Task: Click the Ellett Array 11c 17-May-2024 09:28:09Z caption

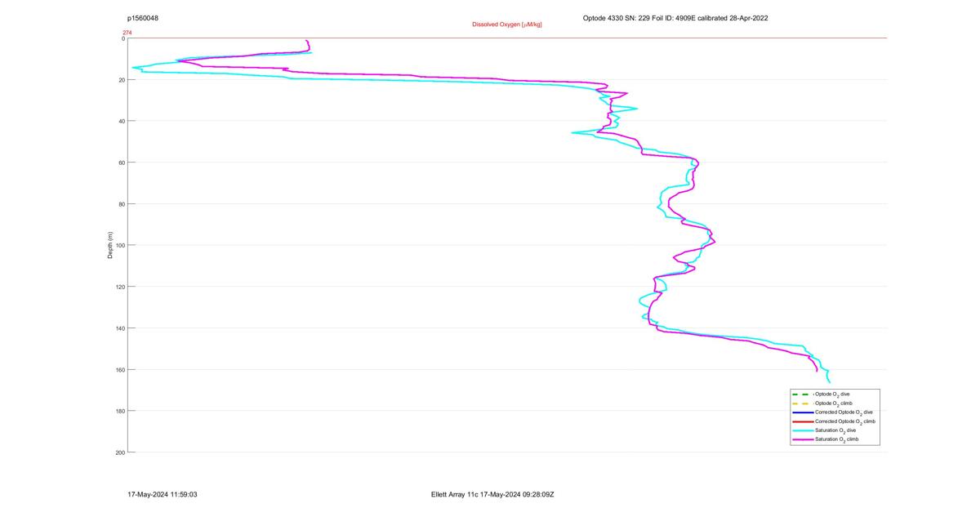Action: 492,494
